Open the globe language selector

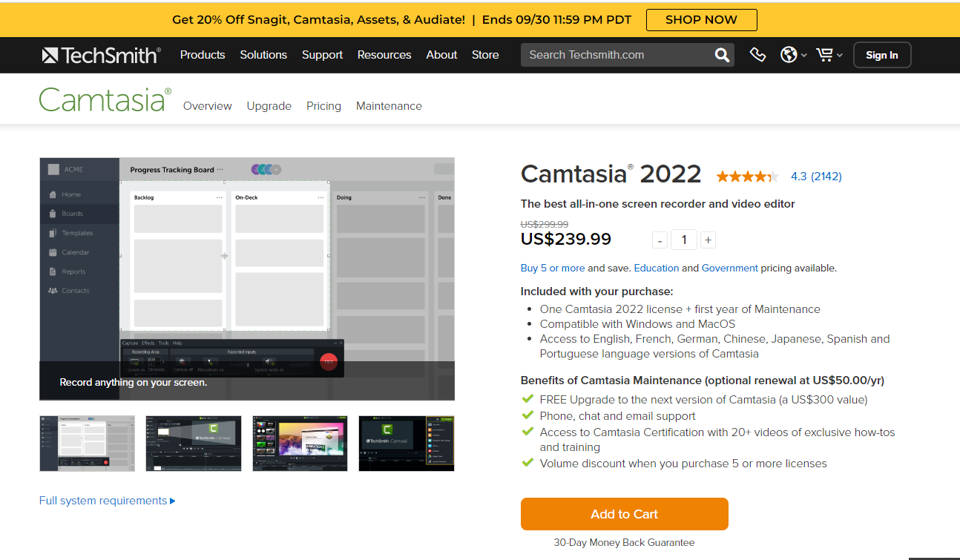793,55
